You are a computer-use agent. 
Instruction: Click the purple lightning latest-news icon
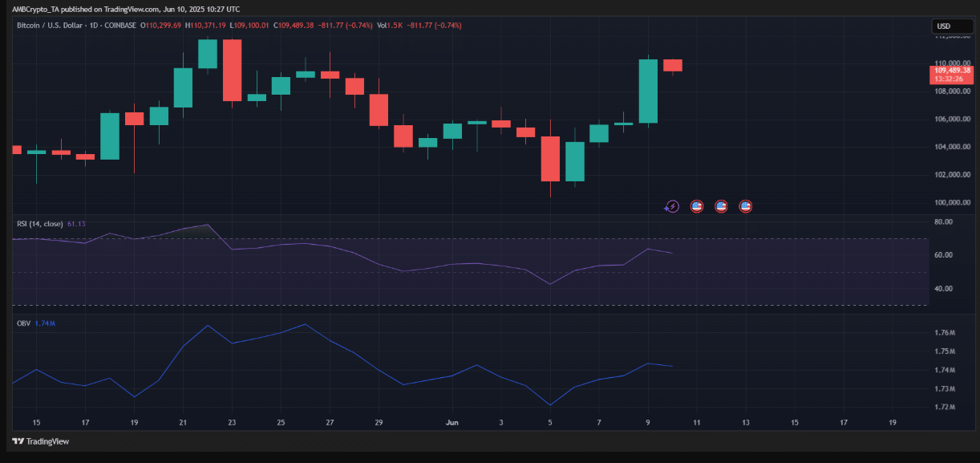pos(672,206)
